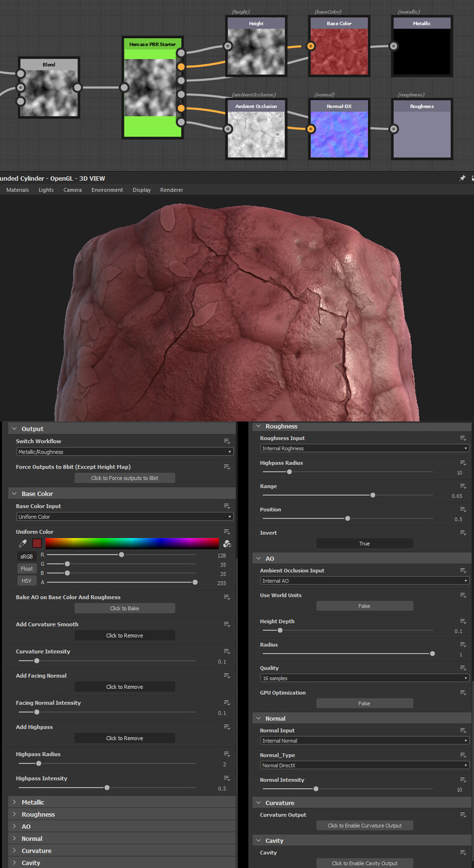The width and height of the screenshot is (474, 868).
Task: Toggle Use World Units False button
Action: point(364,606)
